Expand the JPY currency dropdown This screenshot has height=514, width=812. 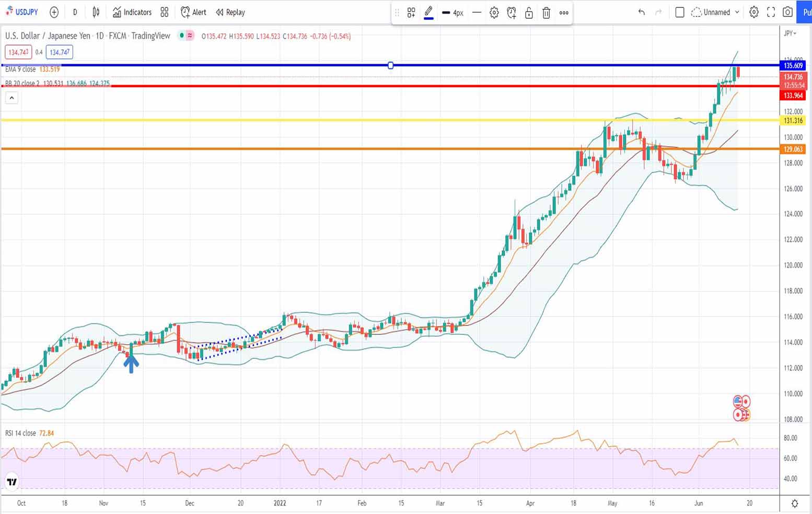tap(790, 33)
